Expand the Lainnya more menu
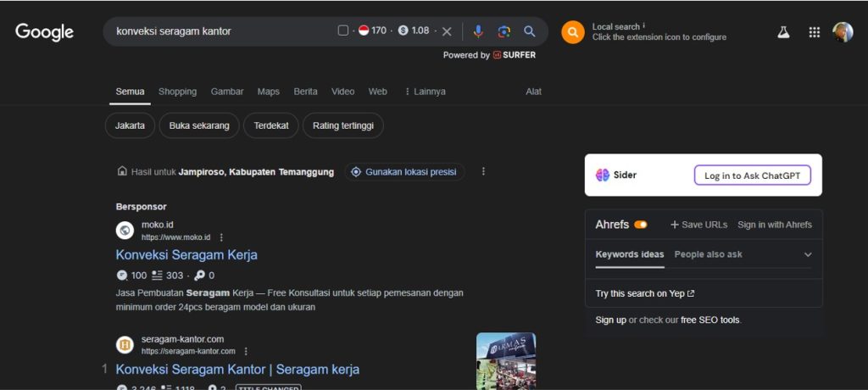The height and width of the screenshot is (390, 868). (425, 92)
